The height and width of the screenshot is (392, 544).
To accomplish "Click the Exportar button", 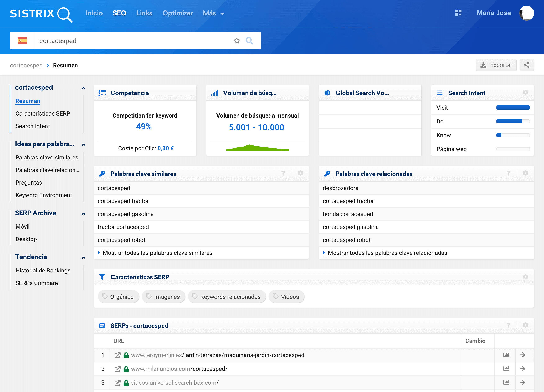I will pyautogui.click(x=496, y=65).
